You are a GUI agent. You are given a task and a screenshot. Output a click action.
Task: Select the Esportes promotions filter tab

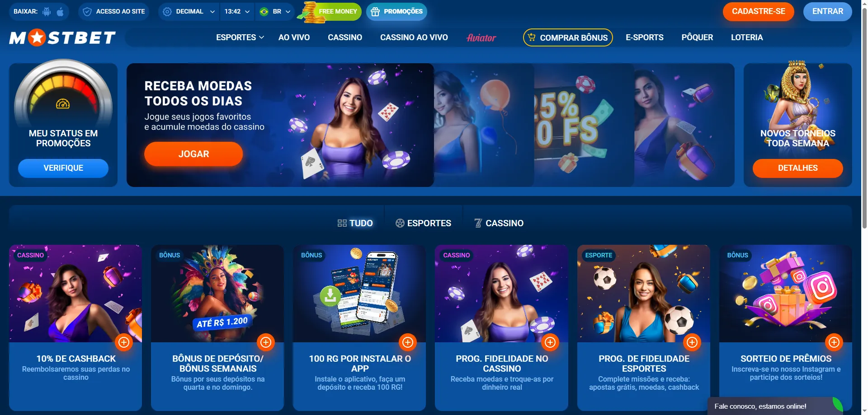tap(423, 223)
